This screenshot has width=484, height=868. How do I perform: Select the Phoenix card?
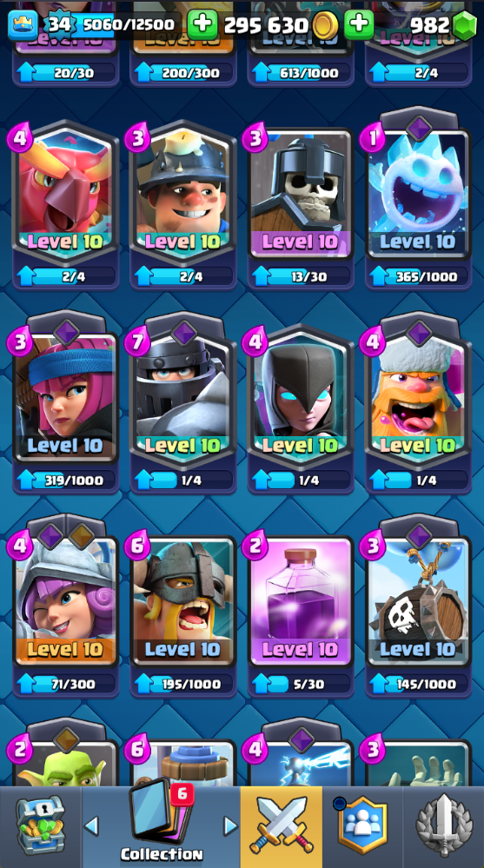click(x=66, y=193)
